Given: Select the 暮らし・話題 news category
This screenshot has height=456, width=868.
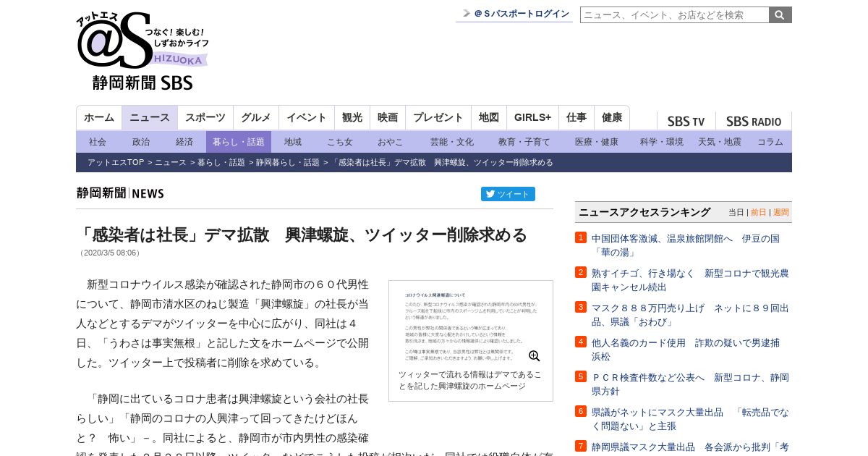Looking at the screenshot, I should click(239, 142).
